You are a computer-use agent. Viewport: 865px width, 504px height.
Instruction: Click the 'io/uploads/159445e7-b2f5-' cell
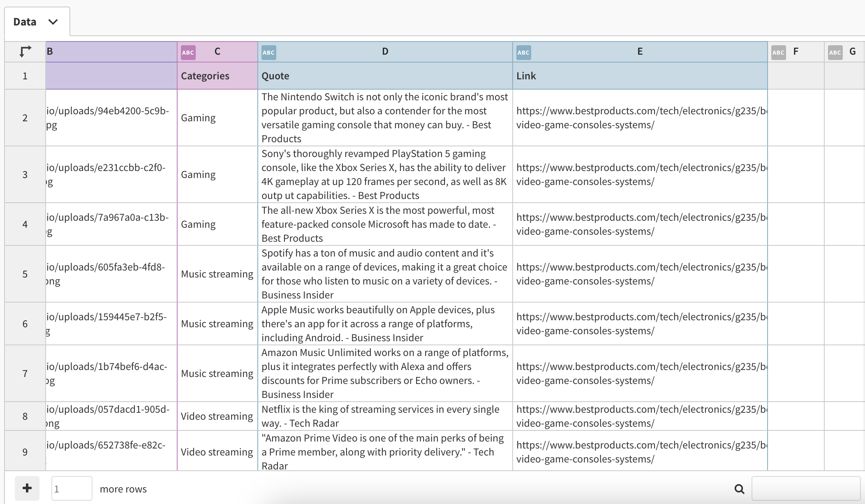tap(111, 324)
